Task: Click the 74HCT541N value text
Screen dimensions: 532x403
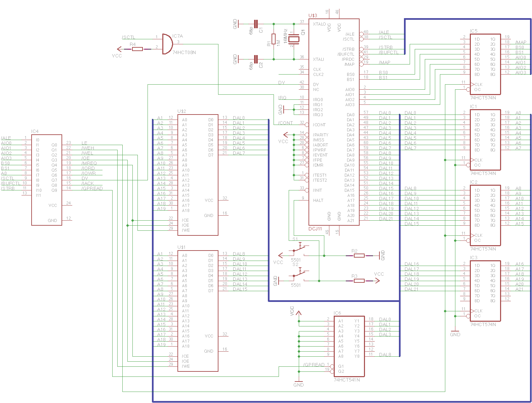Action: pos(347,380)
